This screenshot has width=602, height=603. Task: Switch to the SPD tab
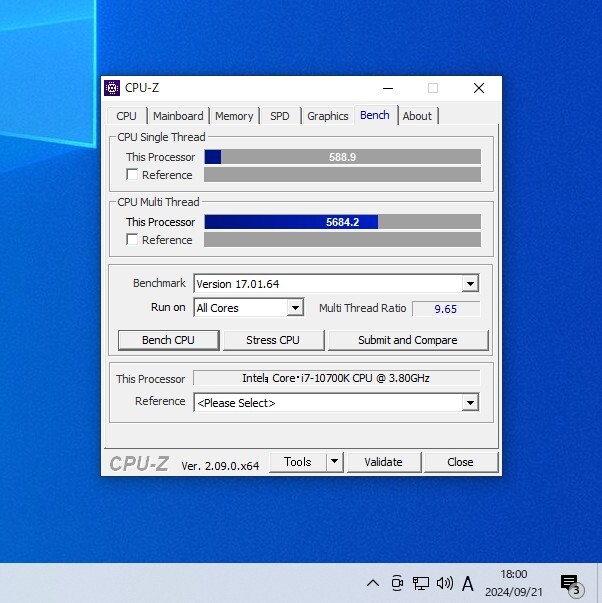[x=280, y=116]
